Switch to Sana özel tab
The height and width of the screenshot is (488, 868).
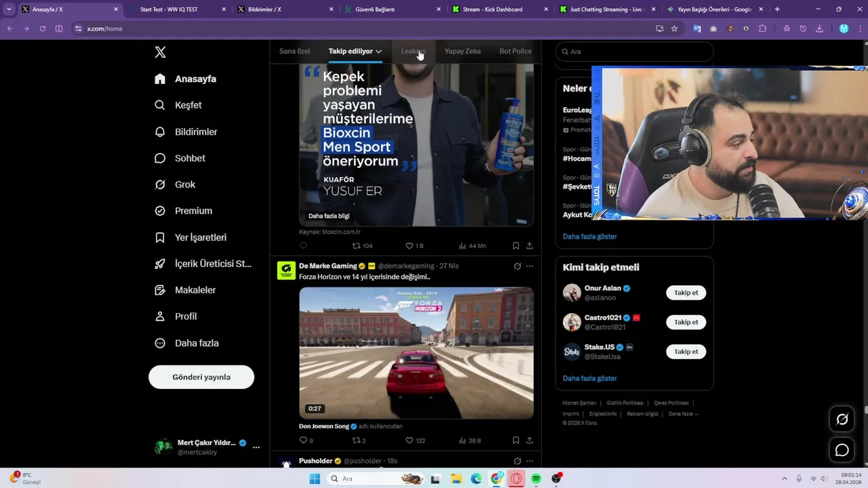point(294,51)
